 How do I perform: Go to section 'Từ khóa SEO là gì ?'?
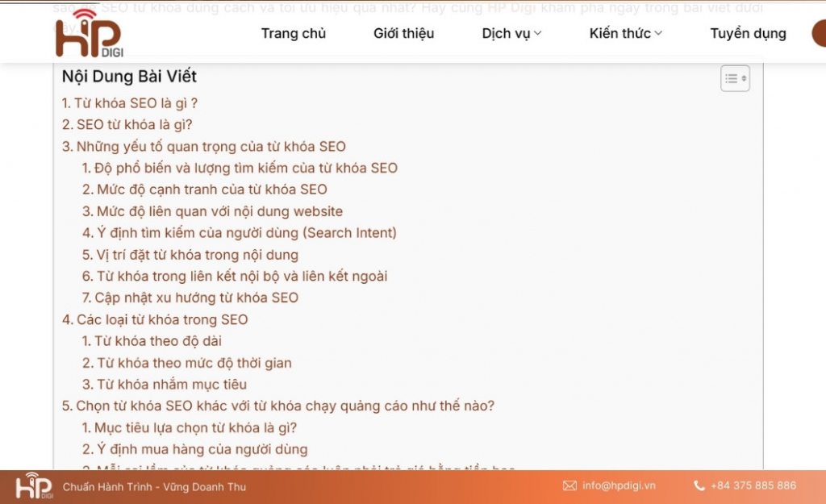click(130, 103)
